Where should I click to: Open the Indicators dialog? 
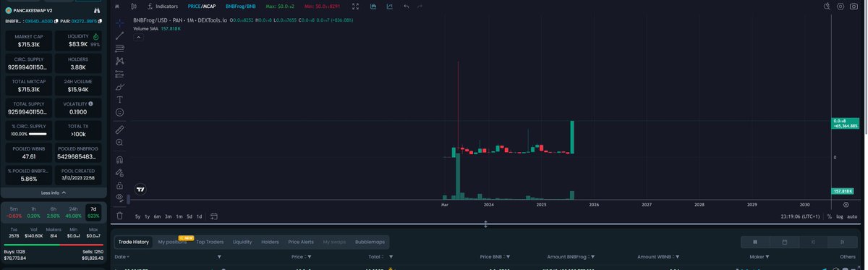pos(163,6)
